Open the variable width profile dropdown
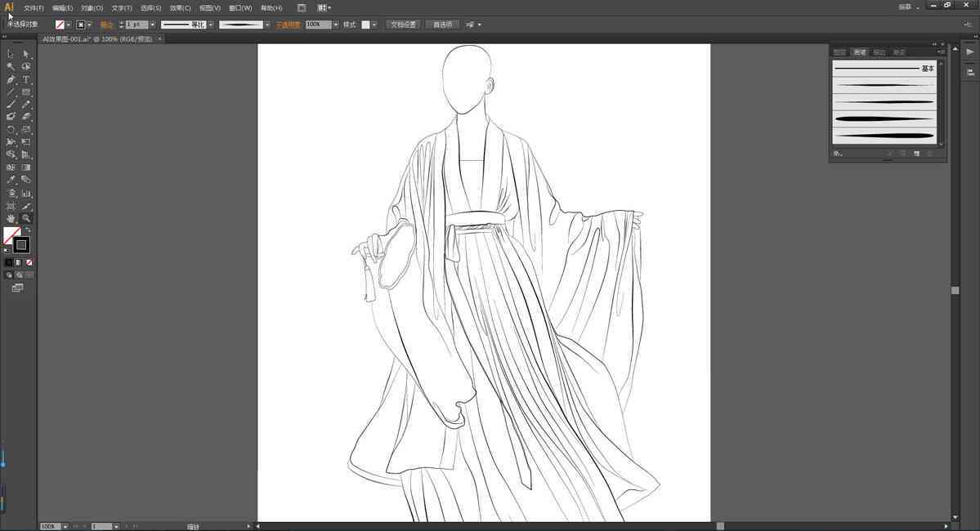 [x=211, y=25]
